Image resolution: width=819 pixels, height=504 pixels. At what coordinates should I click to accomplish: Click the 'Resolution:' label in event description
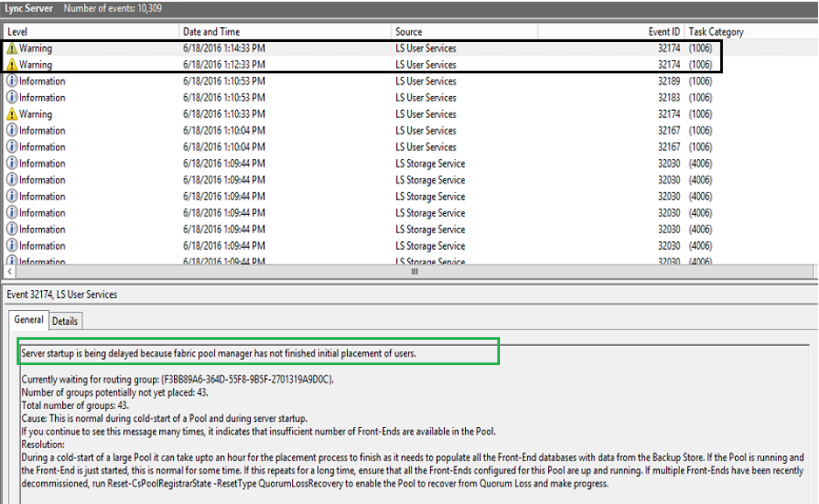tap(43, 445)
